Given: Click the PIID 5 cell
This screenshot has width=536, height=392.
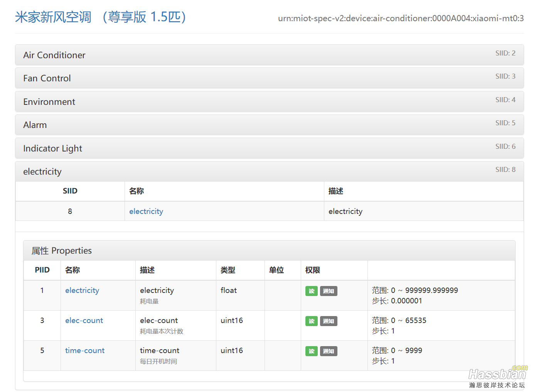Looking at the screenshot, I should (x=42, y=355).
